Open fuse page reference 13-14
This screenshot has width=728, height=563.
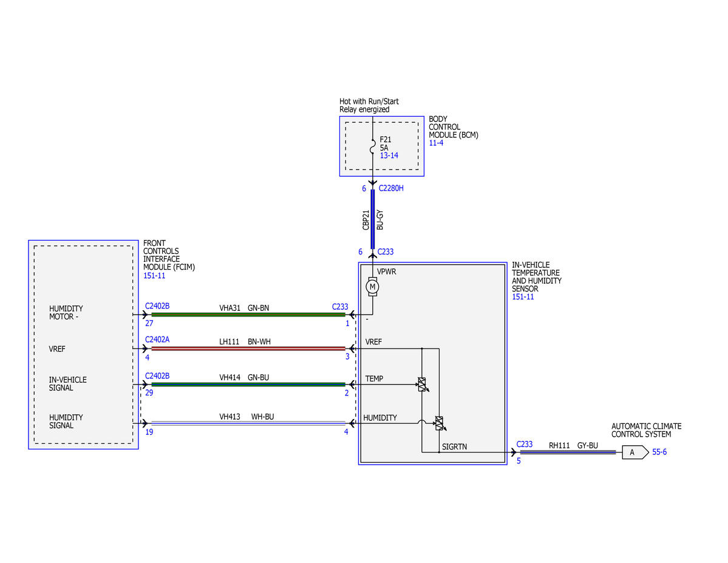coord(389,155)
